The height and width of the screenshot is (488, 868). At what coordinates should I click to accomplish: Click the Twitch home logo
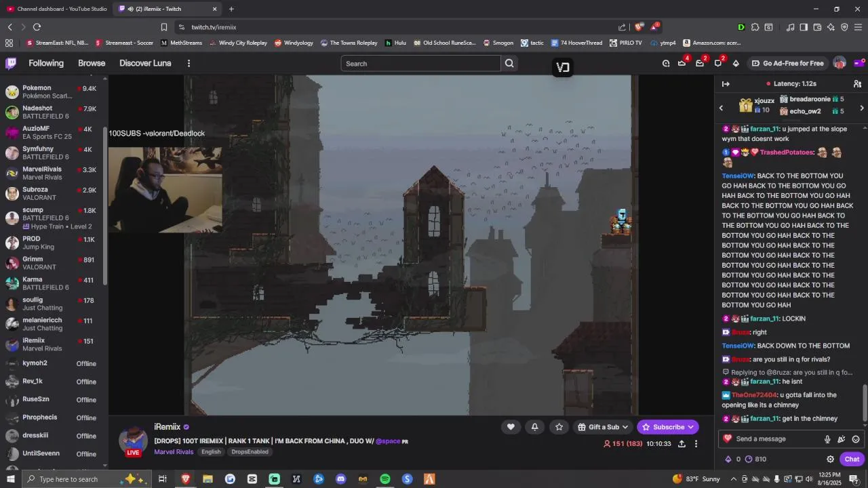11,63
